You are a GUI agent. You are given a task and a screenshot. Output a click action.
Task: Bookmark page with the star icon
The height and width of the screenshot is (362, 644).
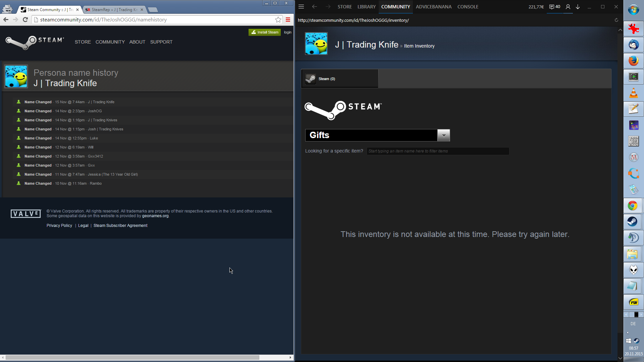[x=278, y=20]
